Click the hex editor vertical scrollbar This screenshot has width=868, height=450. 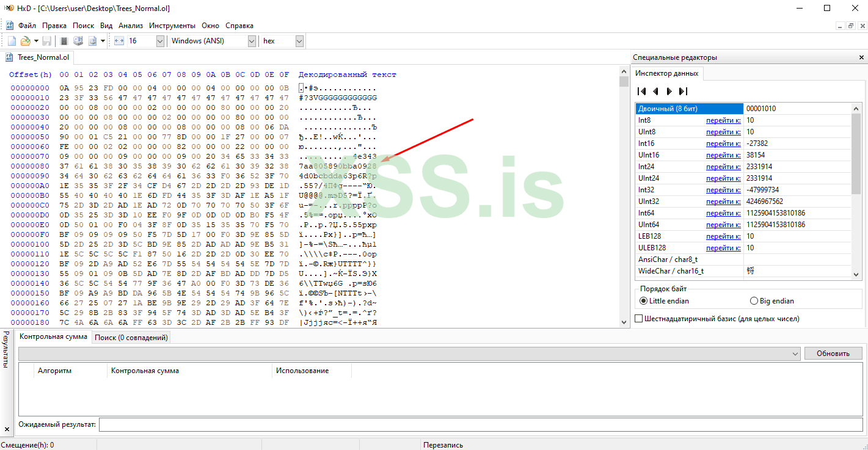pyautogui.click(x=624, y=197)
